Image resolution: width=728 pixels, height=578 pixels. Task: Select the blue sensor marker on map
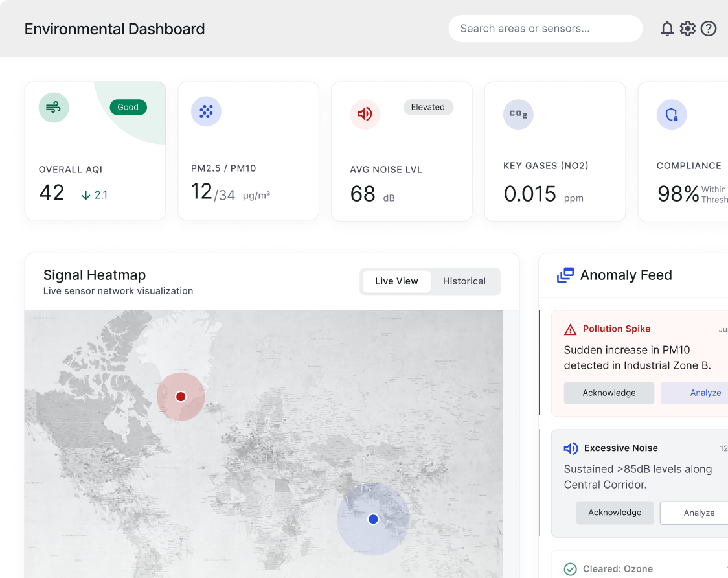pyautogui.click(x=373, y=519)
